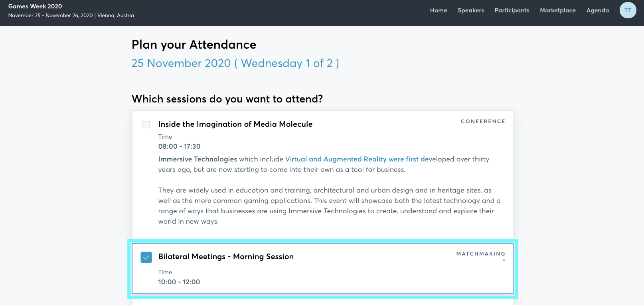Click the 10:00 - 12:00 session time
Image resolution: width=644 pixels, height=305 pixels.
pos(179,282)
